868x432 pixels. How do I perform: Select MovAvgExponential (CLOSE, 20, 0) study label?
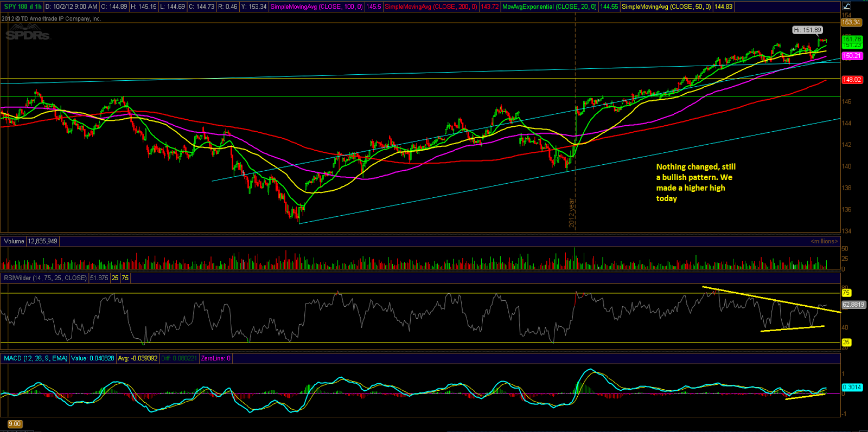550,7
